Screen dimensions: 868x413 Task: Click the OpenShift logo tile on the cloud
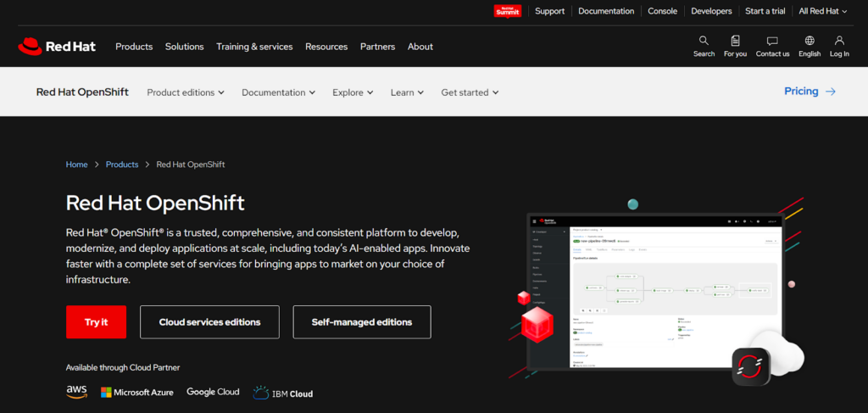pyautogui.click(x=751, y=366)
